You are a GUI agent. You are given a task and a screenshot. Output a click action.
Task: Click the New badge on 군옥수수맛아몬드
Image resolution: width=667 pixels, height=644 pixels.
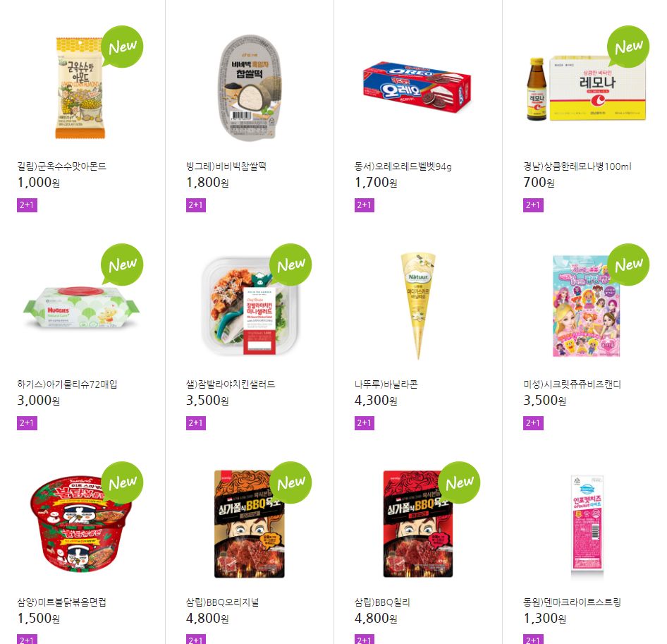[122, 47]
